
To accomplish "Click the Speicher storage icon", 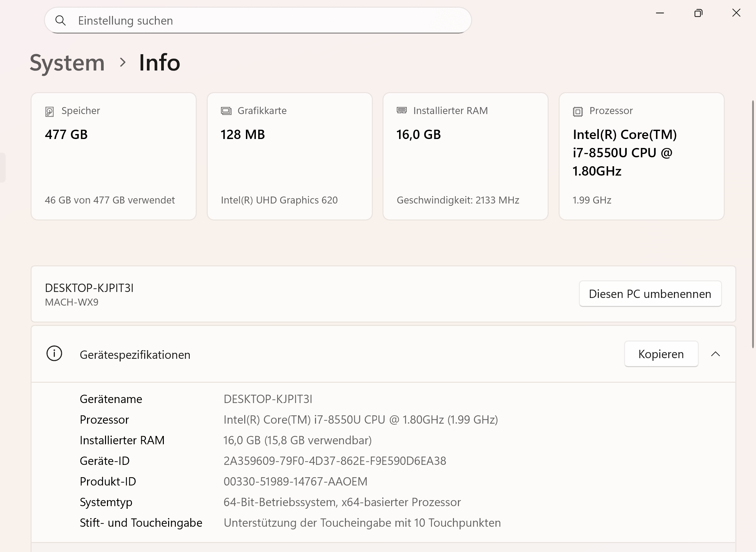I will [x=50, y=111].
